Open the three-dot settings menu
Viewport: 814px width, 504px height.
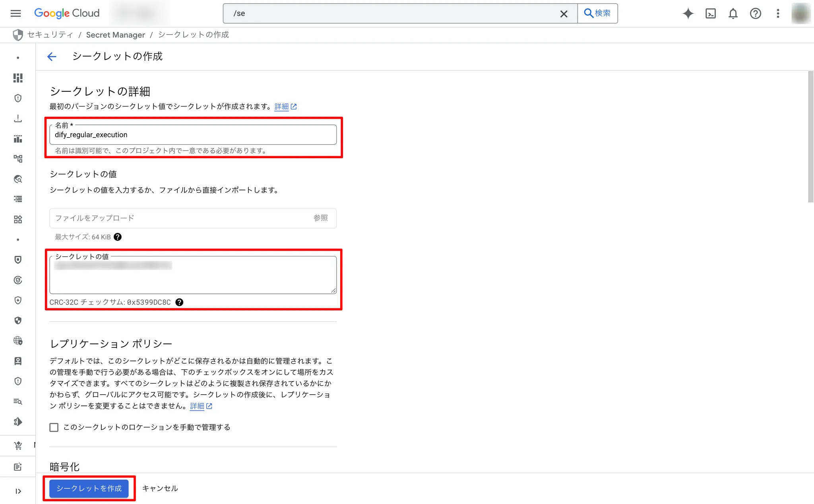(778, 14)
